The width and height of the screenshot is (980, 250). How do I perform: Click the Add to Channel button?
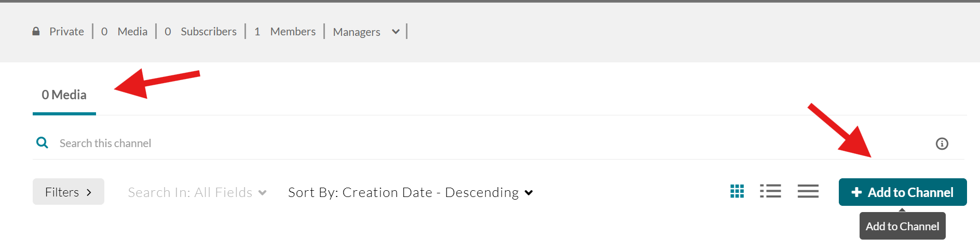point(903,192)
